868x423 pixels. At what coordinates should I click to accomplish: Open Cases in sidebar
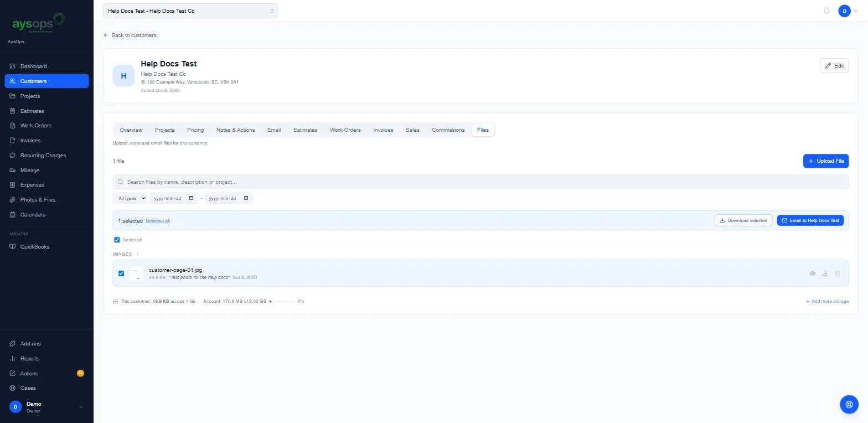tap(46, 388)
